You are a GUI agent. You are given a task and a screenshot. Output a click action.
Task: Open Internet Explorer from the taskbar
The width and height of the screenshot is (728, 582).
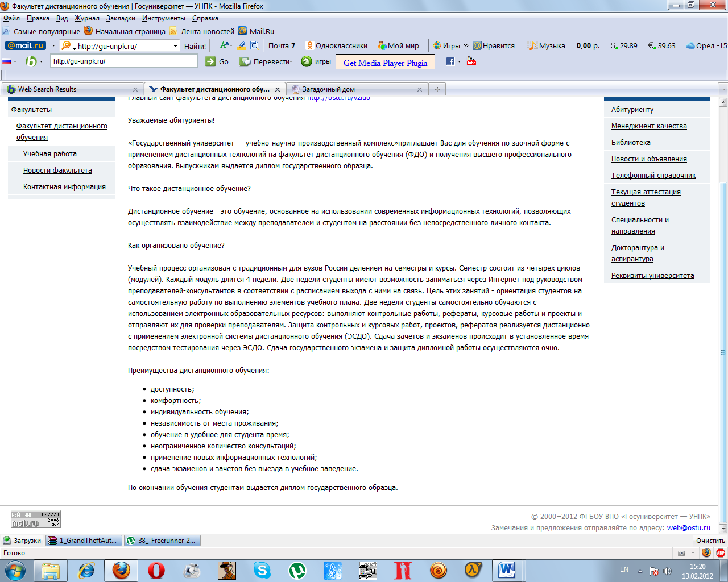click(x=86, y=570)
